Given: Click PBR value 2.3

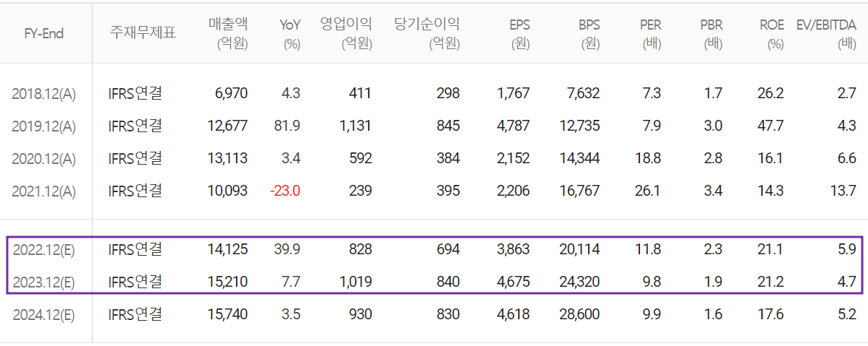Looking at the screenshot, I should pos(713,249).
